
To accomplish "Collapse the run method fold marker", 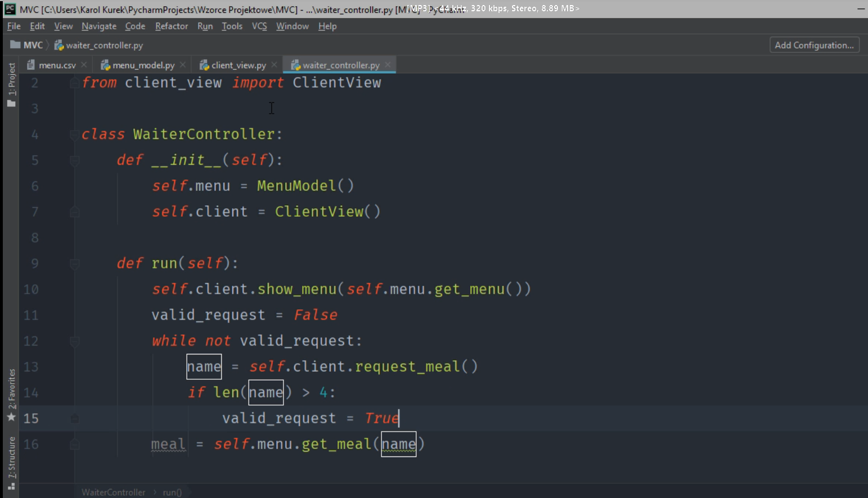I will [74, 263].
